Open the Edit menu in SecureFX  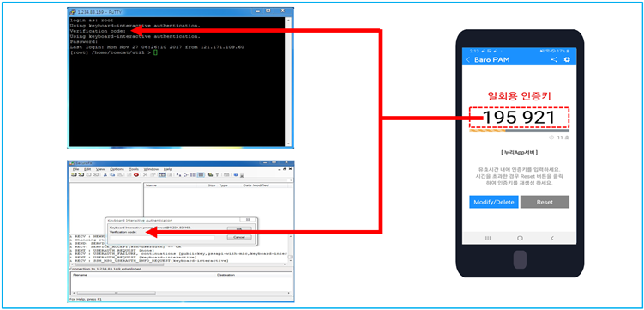tap(87, 169)
